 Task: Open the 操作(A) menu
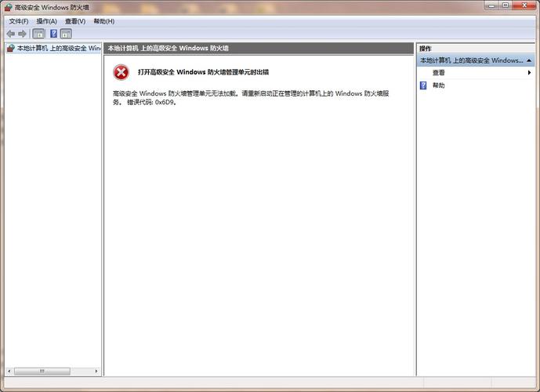(x=46, y=21)
